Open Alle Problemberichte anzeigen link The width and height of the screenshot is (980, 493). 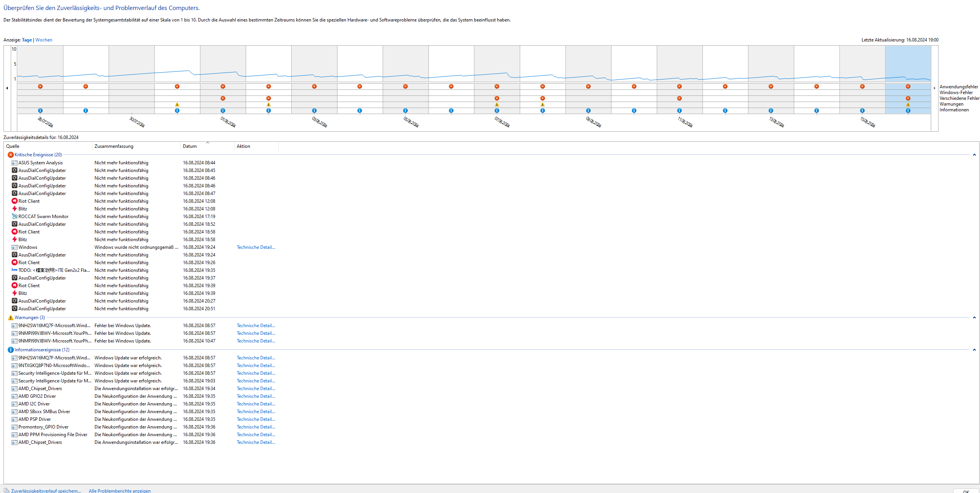(120, 491)
